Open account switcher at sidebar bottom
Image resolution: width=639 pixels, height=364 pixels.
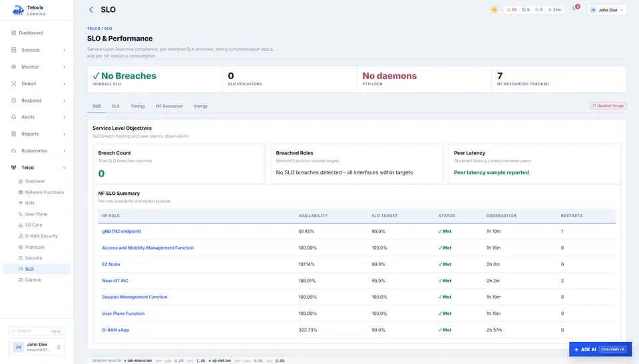click(37, 347)
